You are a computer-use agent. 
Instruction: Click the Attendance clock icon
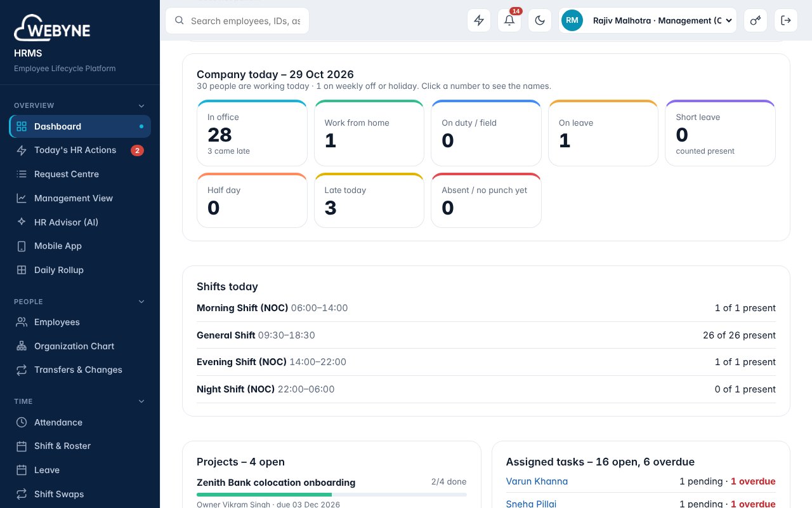click(x=22, y=422)
